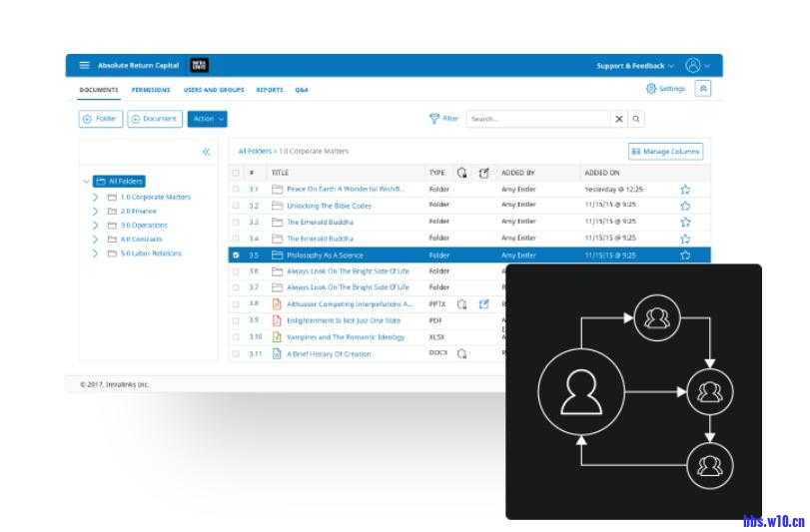Star the Peace On Earth folder row

point(685,189)
